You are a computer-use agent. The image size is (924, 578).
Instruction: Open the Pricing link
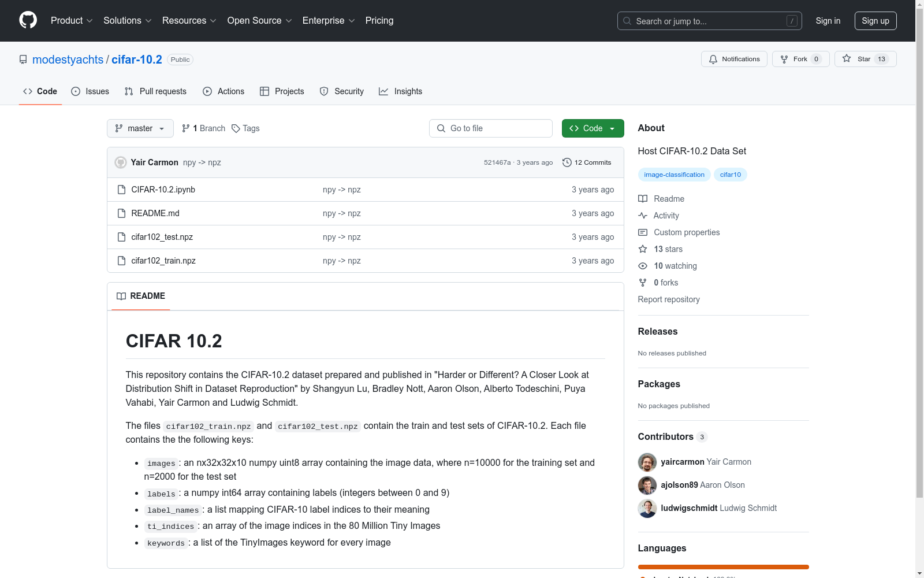pos(379,21)
